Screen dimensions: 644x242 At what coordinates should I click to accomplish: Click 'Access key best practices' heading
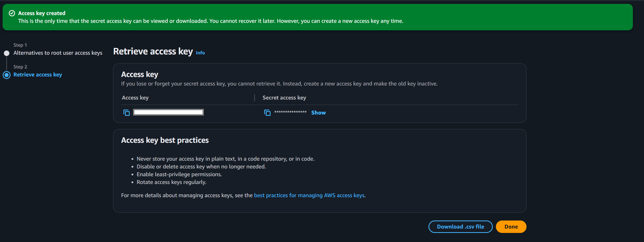pos(165,140)
